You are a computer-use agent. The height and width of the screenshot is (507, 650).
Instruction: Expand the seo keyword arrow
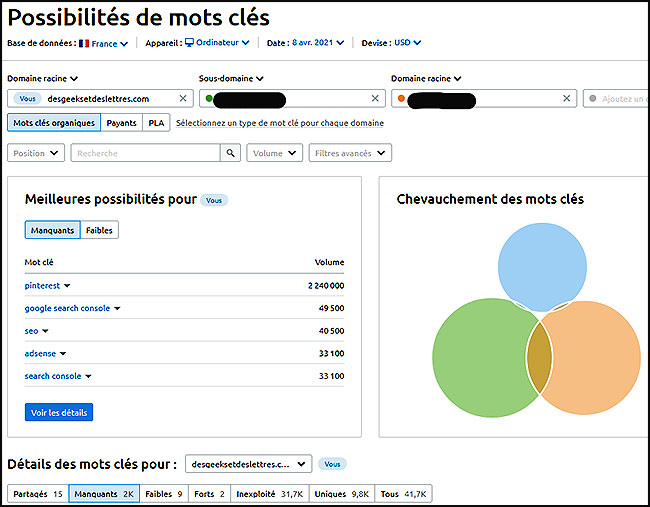tap(45, 331)
